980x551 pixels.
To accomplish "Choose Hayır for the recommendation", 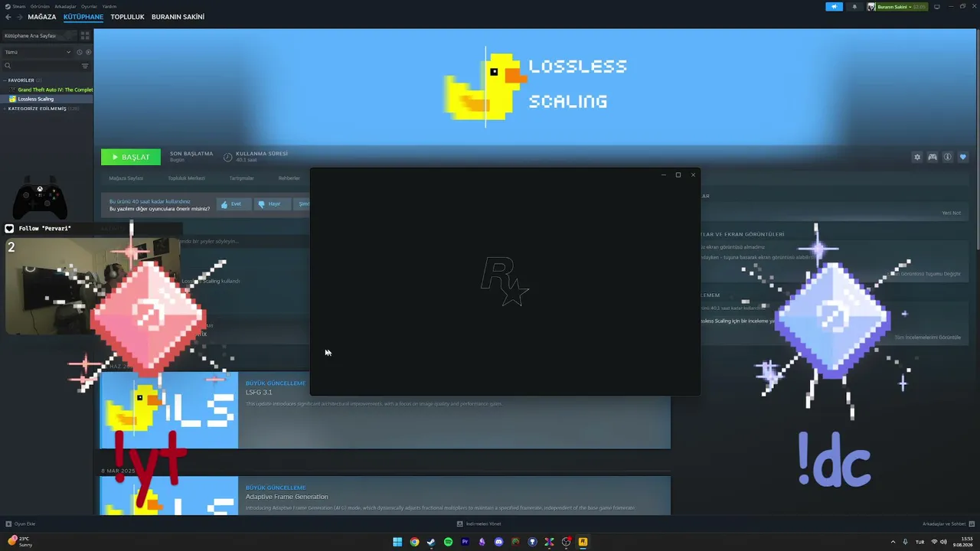I will tap(271, 204).
